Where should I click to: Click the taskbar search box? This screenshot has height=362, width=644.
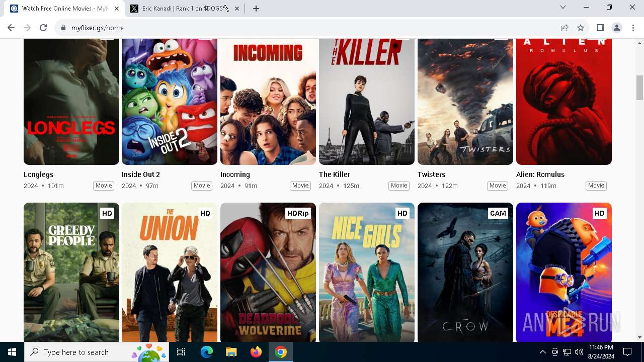point(98,352)
